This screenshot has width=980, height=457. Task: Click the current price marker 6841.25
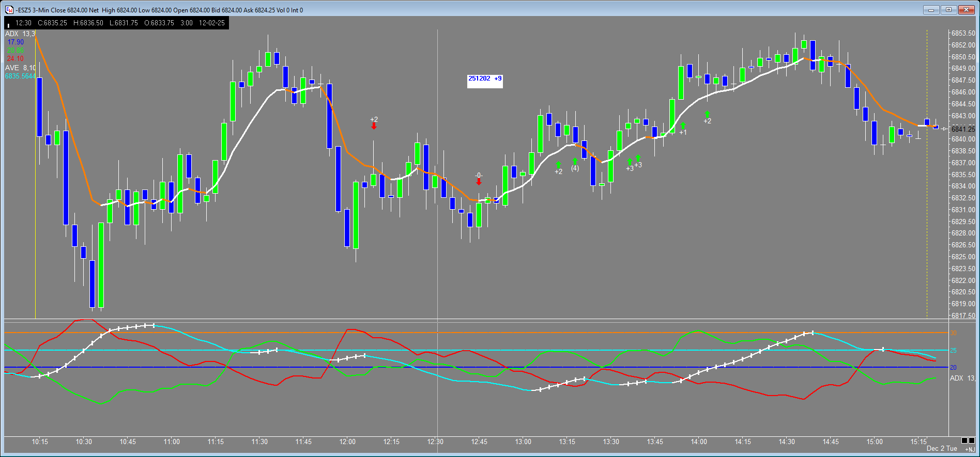[963, 129]
